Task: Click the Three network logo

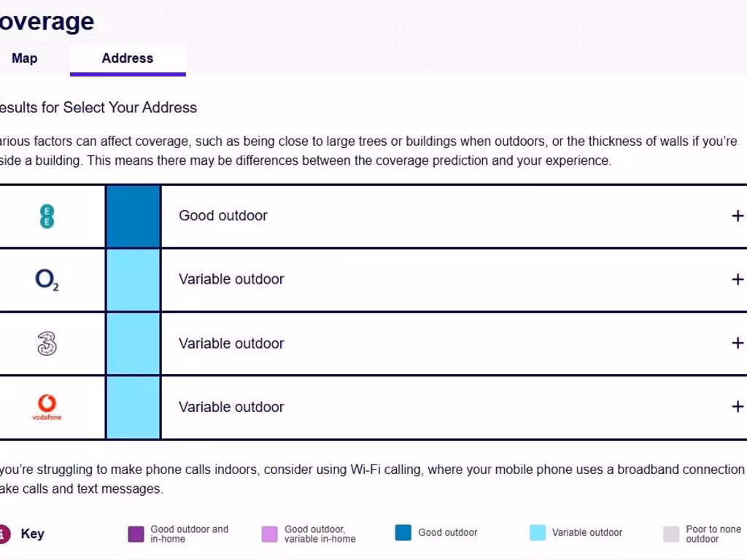Action: coord(47,343)
